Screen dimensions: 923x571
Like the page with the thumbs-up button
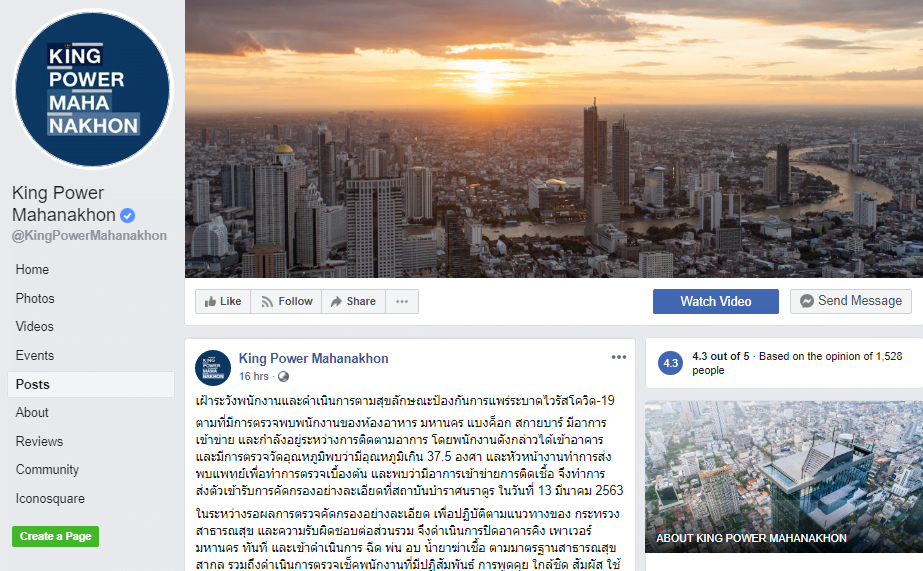[223, 301]
